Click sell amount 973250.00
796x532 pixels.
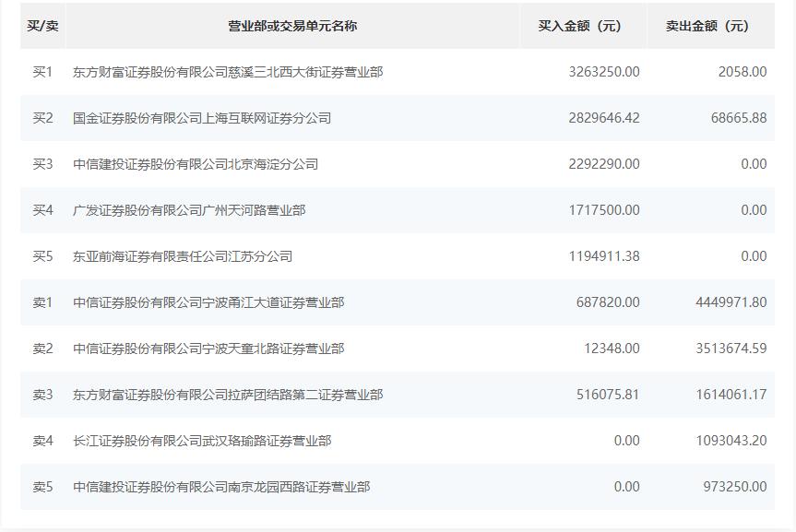point(735,487)
